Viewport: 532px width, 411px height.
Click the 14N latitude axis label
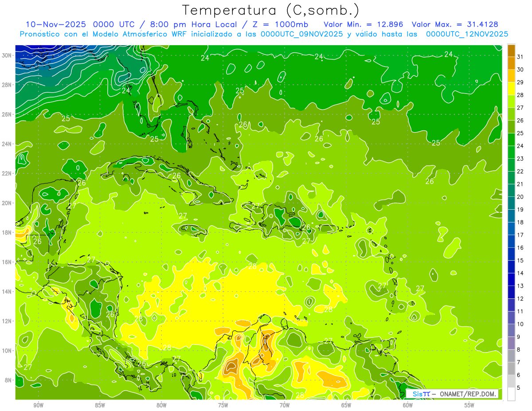point(8,291)
